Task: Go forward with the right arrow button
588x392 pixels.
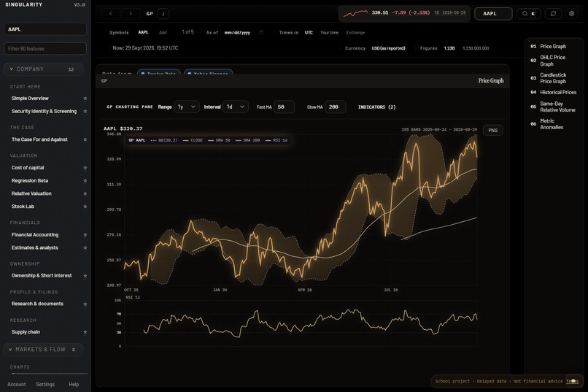Action: (x=131, y=13)
